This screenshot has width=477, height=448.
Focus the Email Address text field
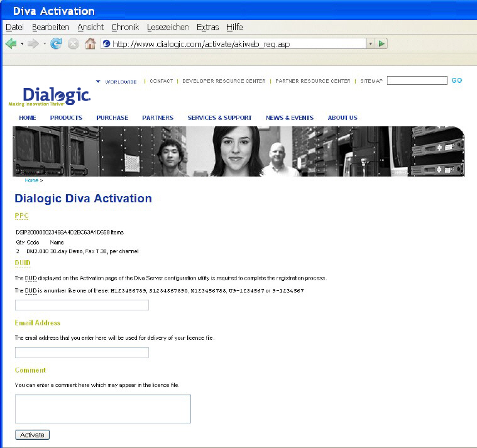[82, 352]
